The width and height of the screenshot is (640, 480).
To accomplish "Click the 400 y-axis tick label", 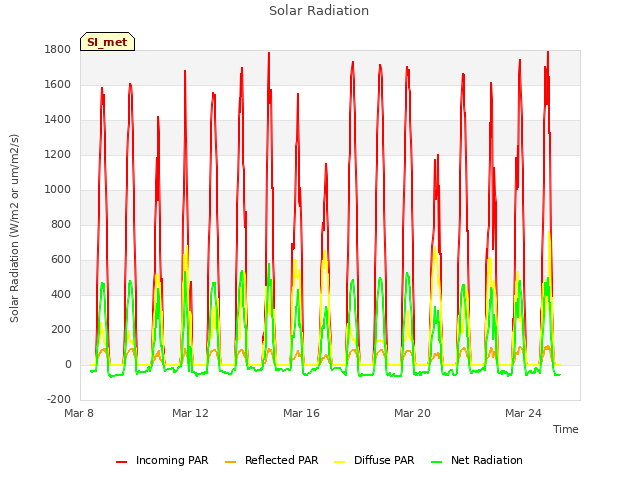I will click(61, 295).
